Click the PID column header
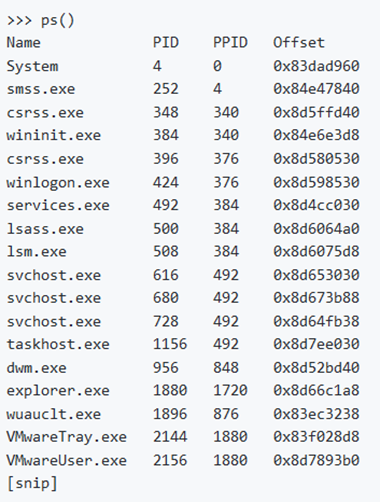380x502 pixels. click(x=166, y=43)
